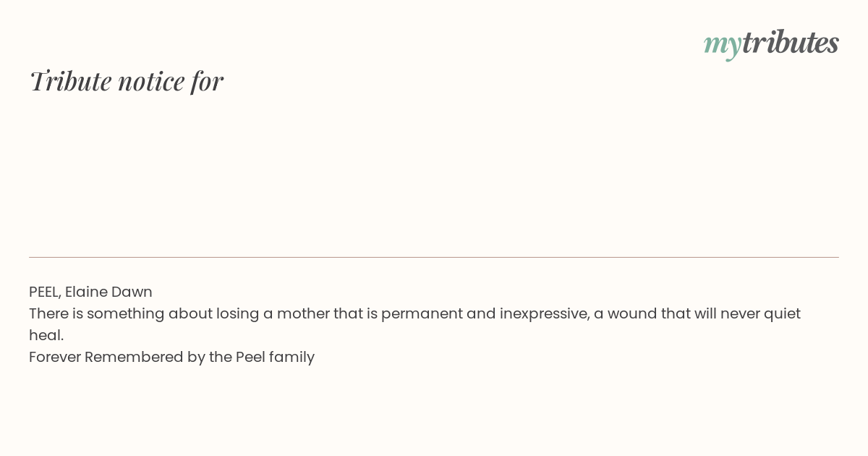Click the word "Dawn"
The width and height of the screenshot is (868, 456).
132,292
